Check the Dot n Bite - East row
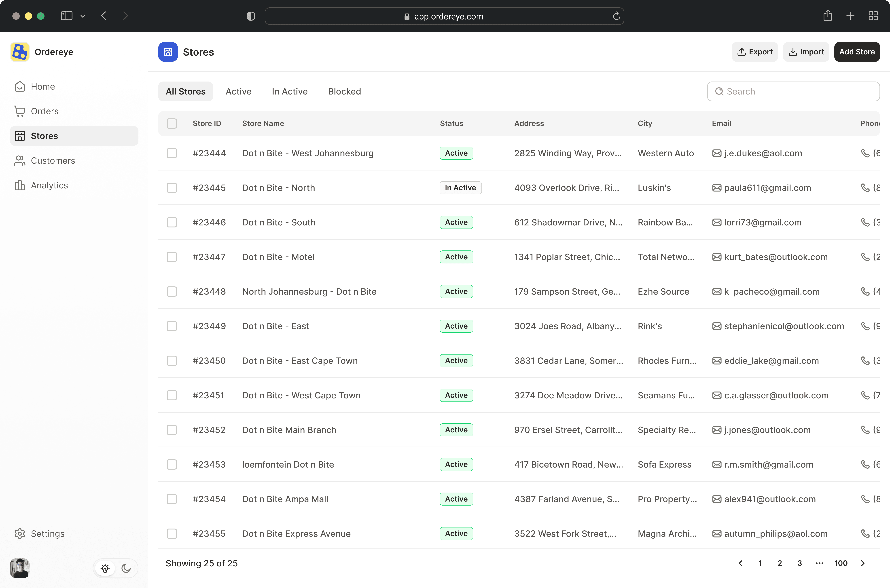Image resolution: width=890 pixels, height=588 pixels. (172, 326)
